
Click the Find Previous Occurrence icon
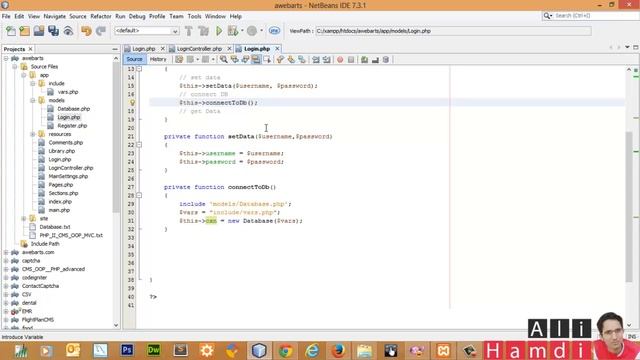[x=234, y=60]
